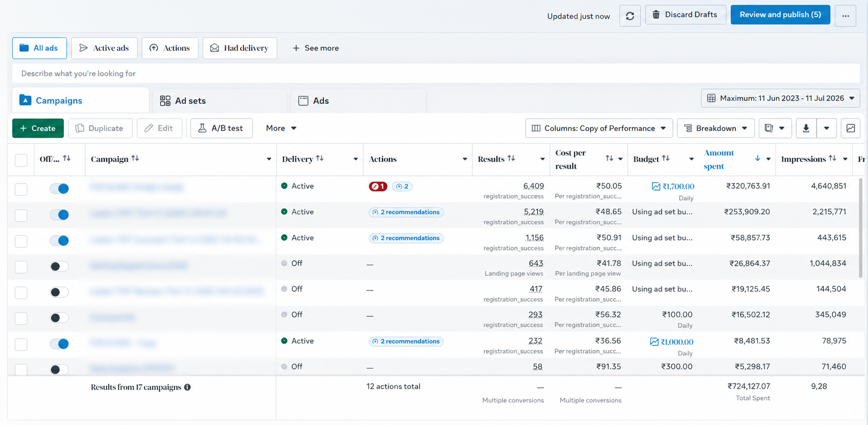Sort the Delivery column with its arrows
Screen dimensions: 868x425
[320, 158]
